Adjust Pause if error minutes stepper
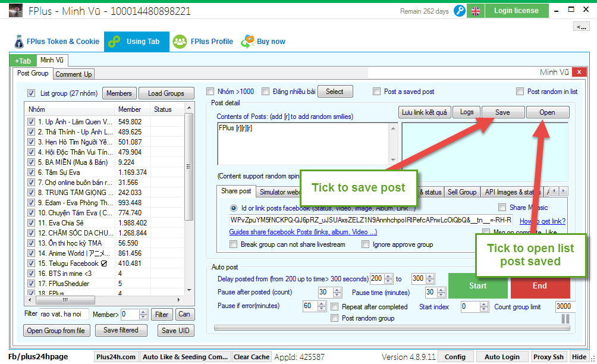 tap(322, 306)
